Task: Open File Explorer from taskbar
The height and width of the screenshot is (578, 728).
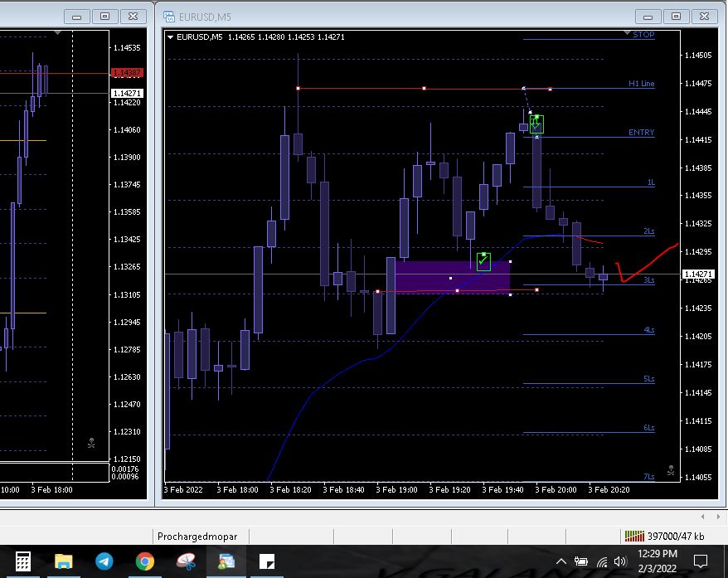Action: point(64,561)
